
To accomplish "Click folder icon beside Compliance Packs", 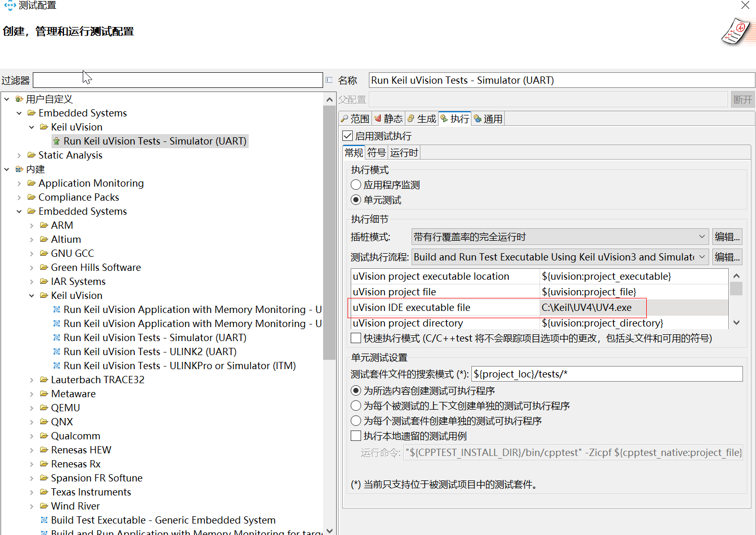I will [x=32, y=197].
